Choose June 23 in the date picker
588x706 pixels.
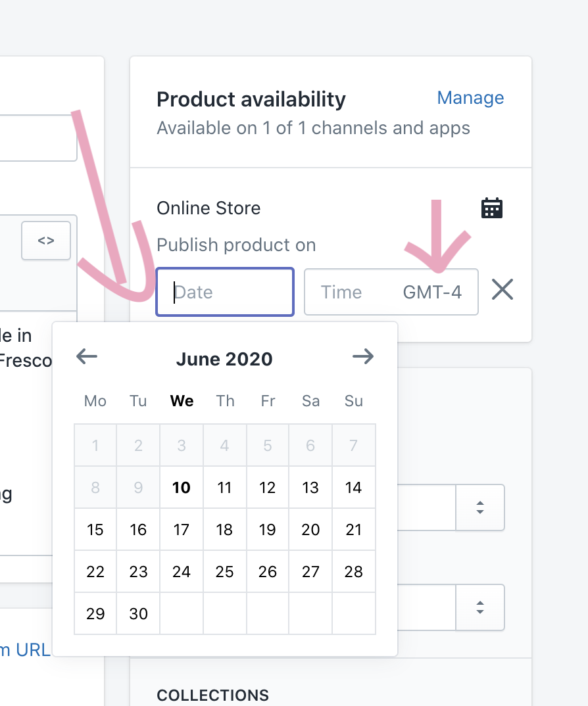pyautogui.click(x=138, y=571)
